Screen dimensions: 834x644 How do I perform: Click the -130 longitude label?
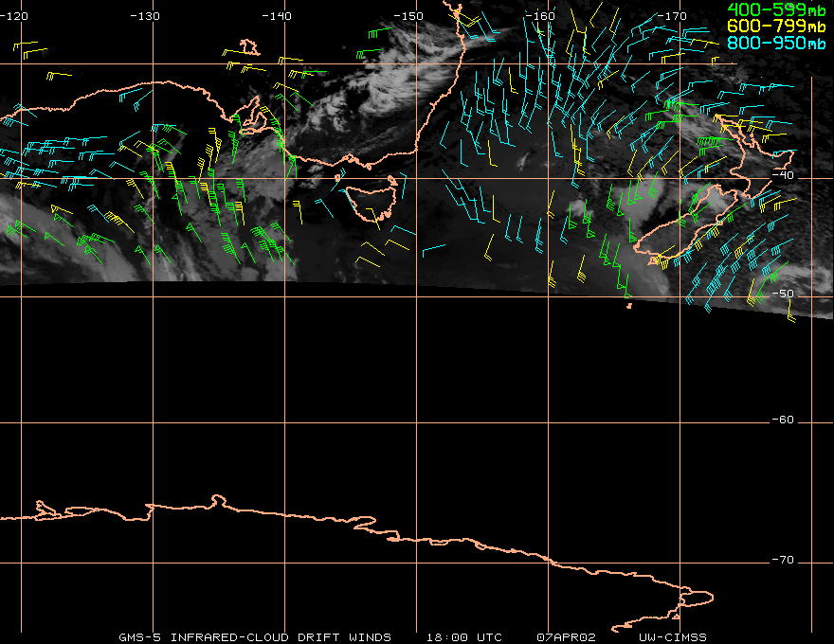(x=145, y=16)
